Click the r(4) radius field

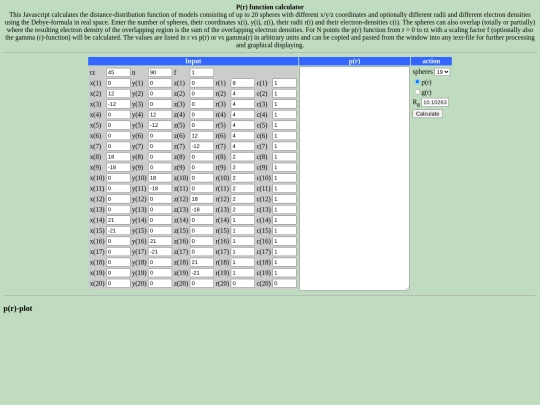pos(242,115)
